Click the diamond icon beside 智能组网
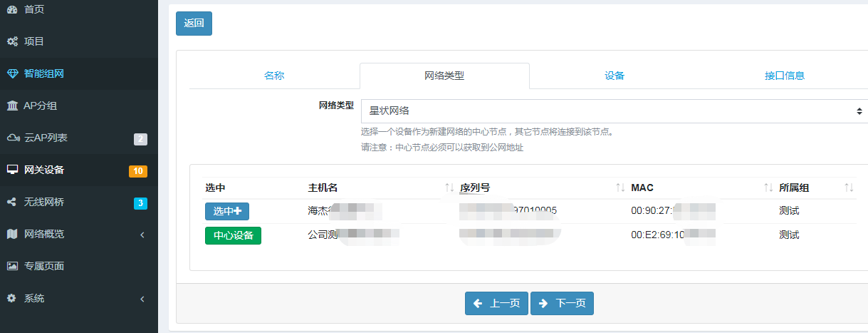 point(12,73)
